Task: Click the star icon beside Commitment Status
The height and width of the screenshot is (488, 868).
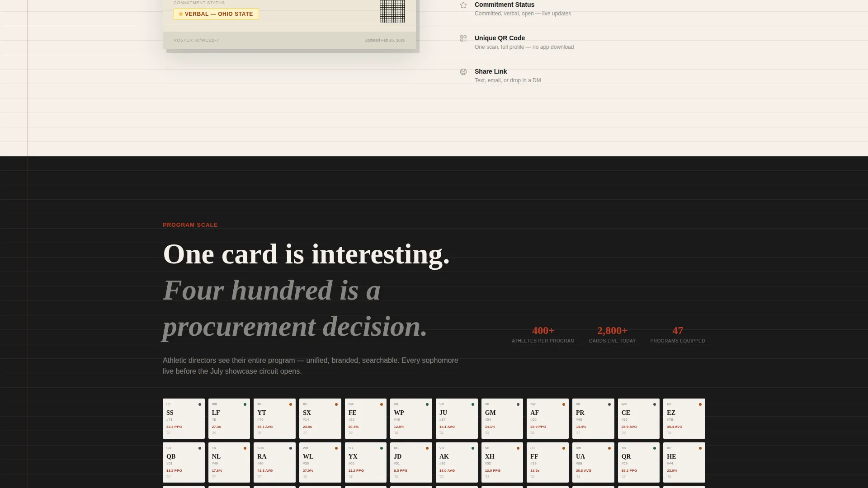Action: [x=463, y=5]
